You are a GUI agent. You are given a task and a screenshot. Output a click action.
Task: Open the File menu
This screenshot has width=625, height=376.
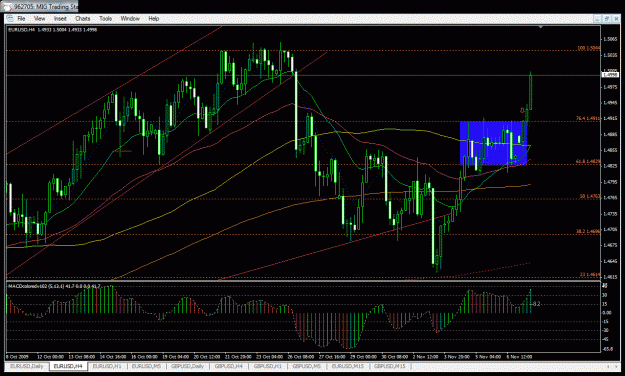(21, 18)
